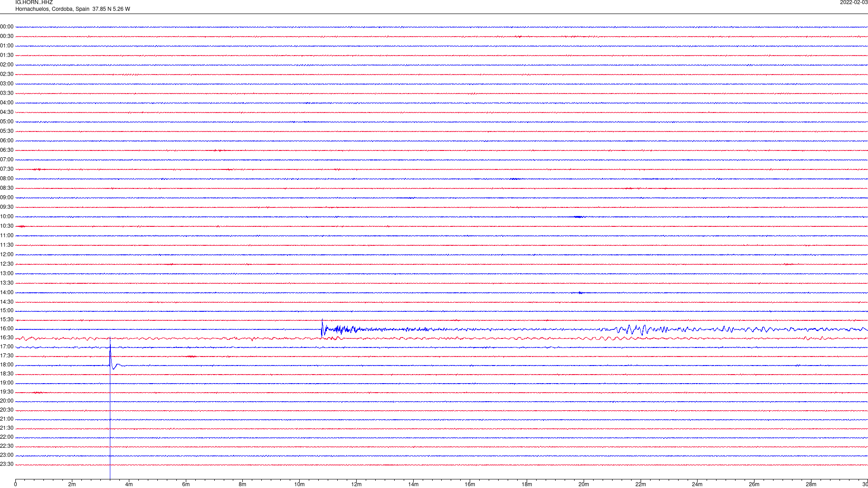Click the 28m tick label on time axis

(x=811, y=484)
